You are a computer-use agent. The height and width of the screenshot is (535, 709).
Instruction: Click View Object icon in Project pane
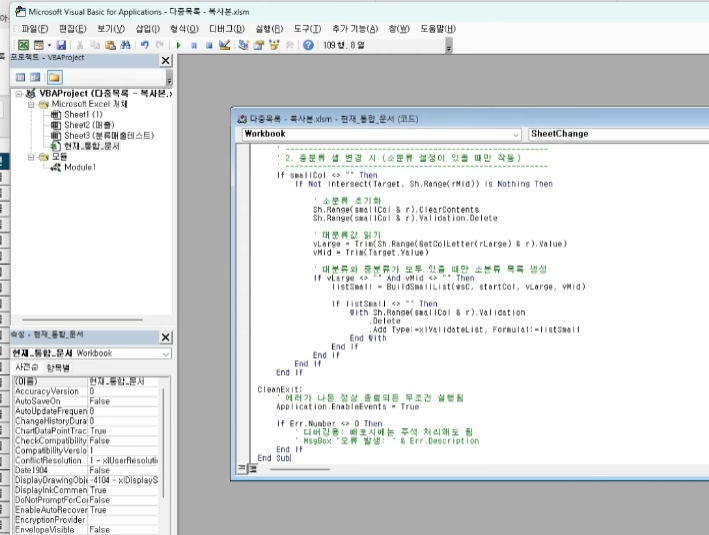tap(35, 77)
